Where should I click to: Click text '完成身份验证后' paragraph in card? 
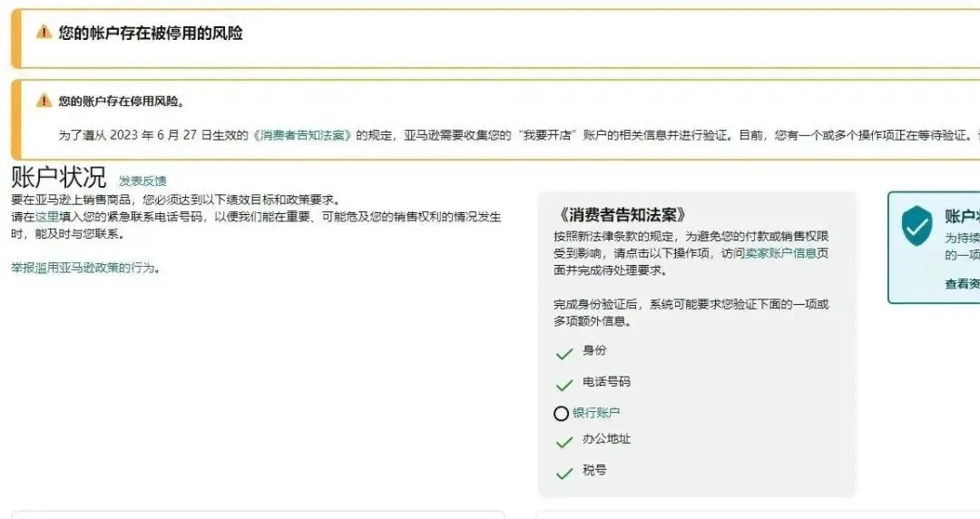tap(691, 313)
